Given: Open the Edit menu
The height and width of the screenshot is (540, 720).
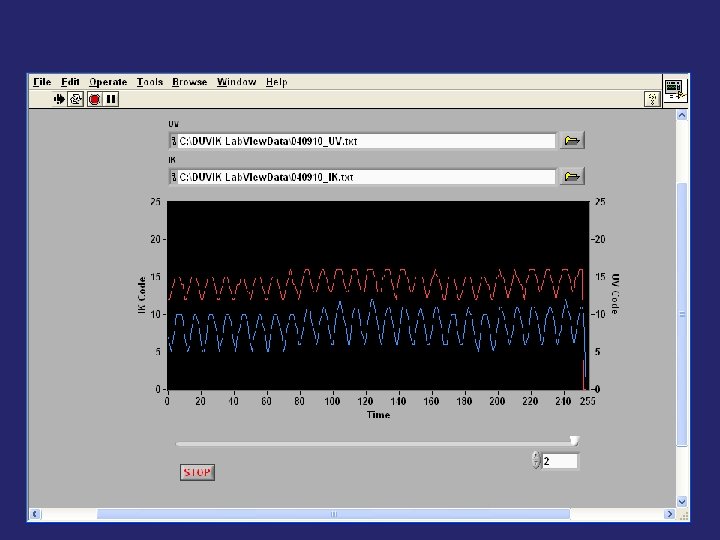Looking at the screenshot, I should [x=70, y=82].
